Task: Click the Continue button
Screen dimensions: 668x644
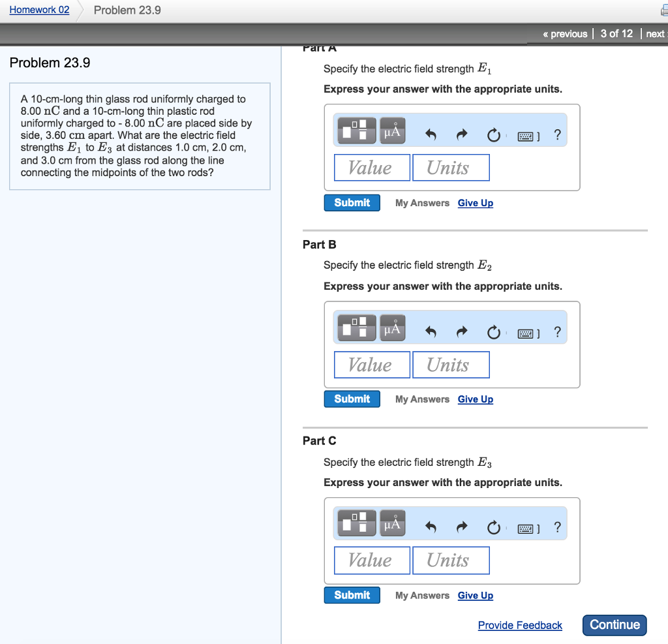Action: [x=614, y=625]
